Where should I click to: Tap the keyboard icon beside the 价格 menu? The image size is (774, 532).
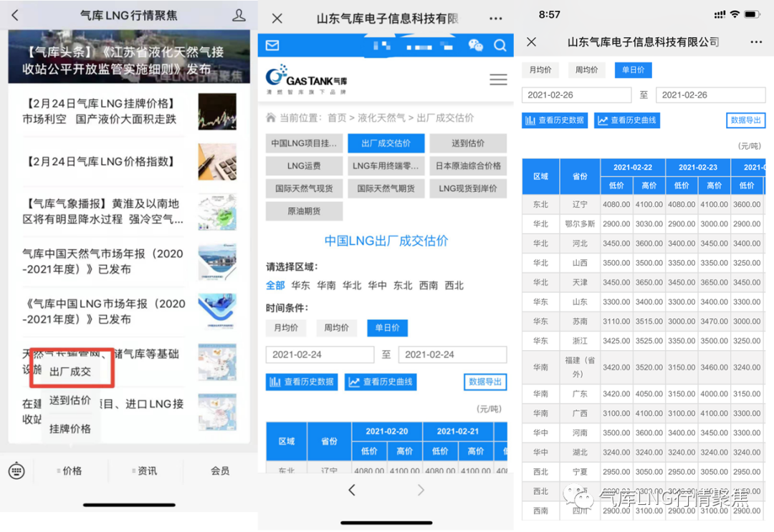(16, 471)
